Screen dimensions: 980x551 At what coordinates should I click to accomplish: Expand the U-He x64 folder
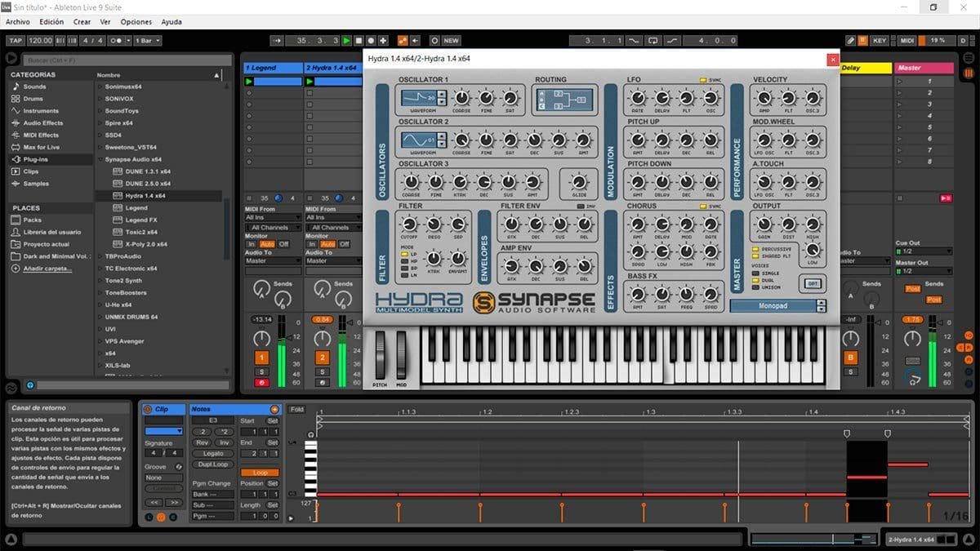(100, 305)
